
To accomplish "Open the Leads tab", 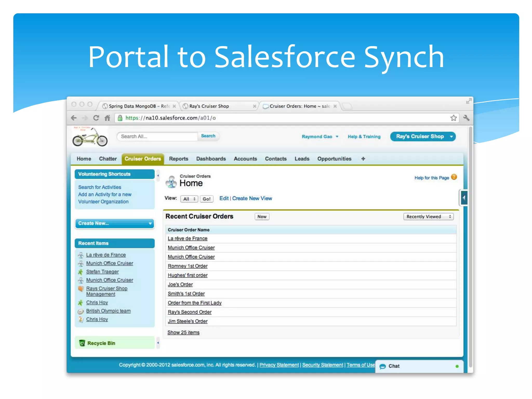I will [302, 159].
